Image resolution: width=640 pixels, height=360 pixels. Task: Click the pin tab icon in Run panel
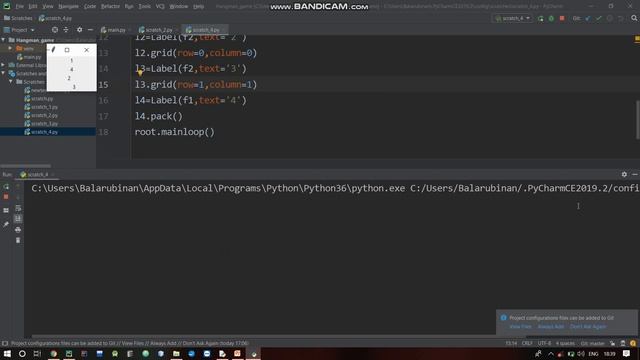[6, 224]
